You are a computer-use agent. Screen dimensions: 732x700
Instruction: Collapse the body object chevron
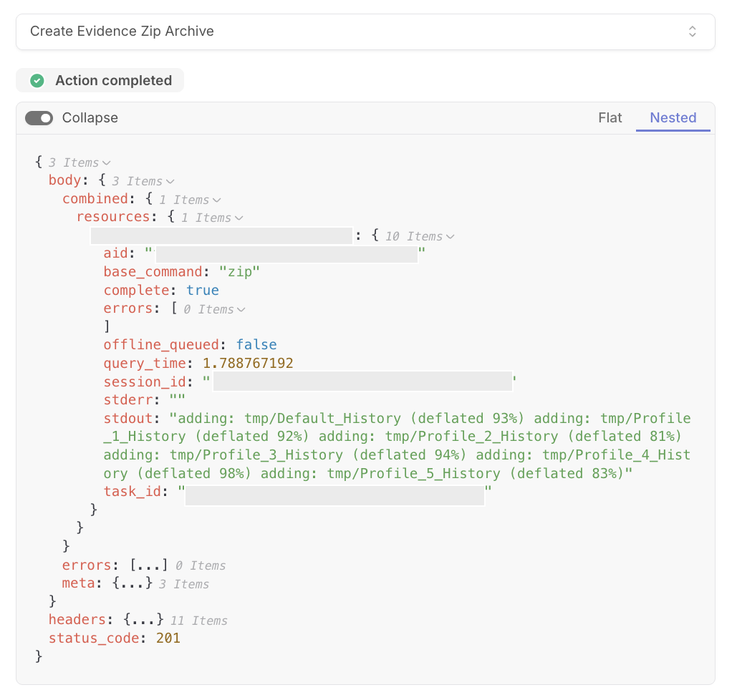pos(170,182)
